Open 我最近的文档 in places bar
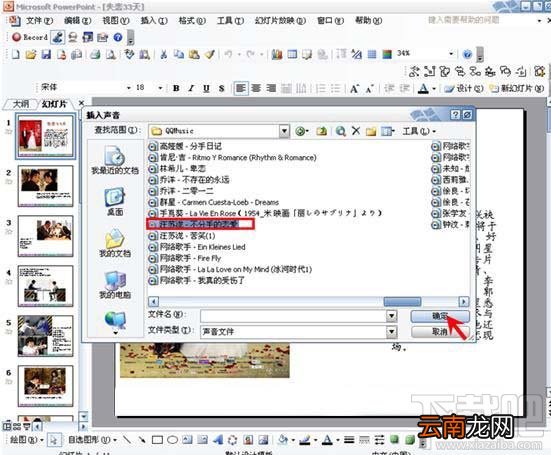551x455 pixels. 115,160
